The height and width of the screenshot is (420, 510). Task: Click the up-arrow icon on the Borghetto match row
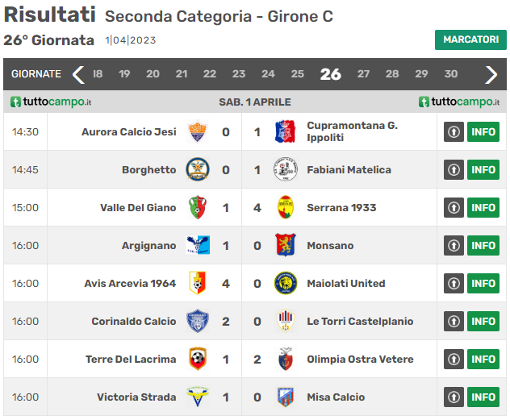tap(454, 169)
